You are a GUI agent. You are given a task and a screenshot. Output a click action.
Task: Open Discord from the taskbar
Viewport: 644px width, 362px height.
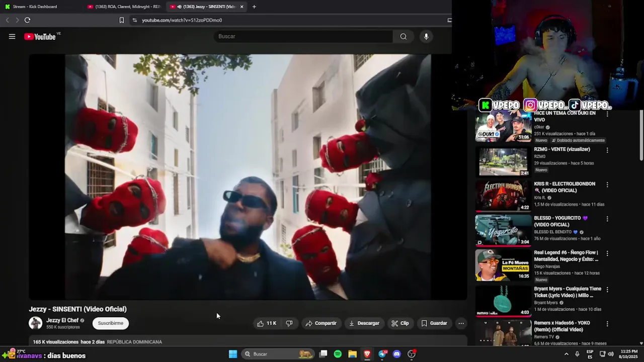click(x=397, y=354)
